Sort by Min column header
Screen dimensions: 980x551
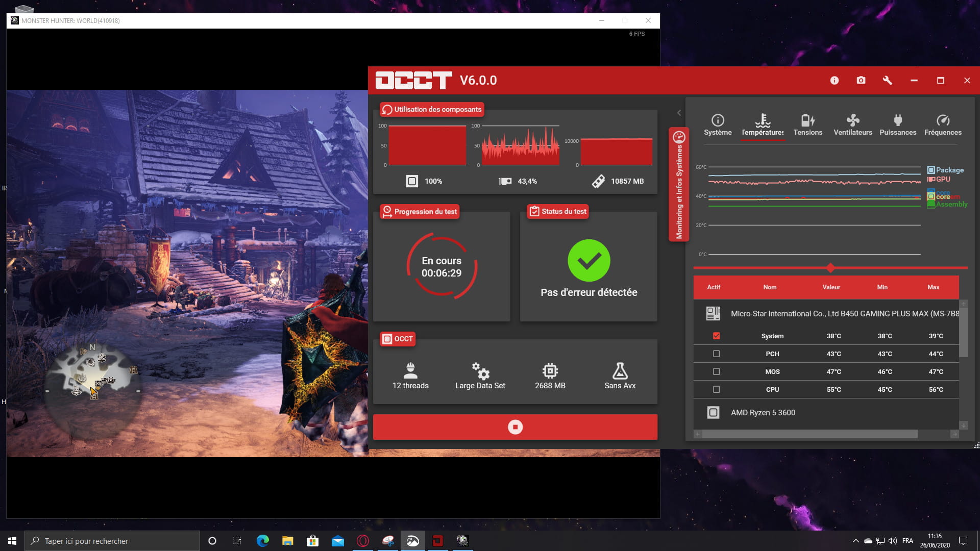point(882,287)
